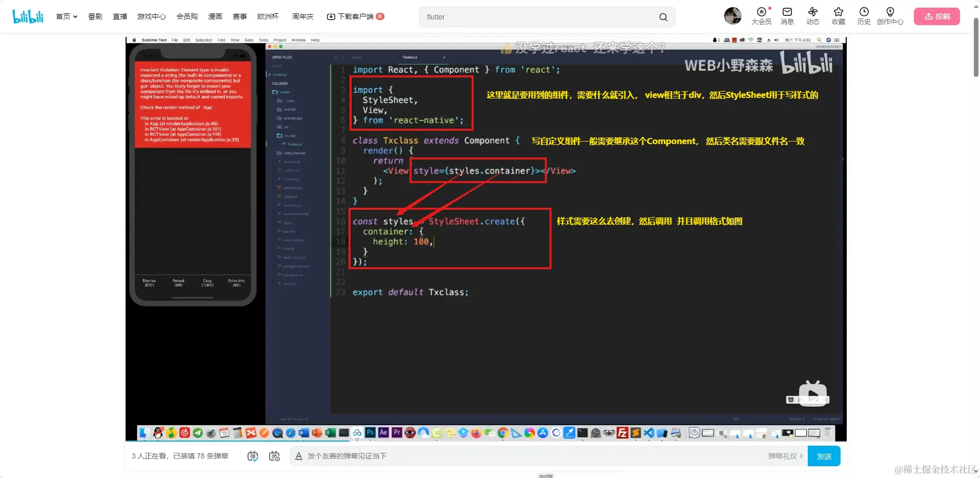Play the video with the overlay button
The image size is (980, 478).
(x=813, y=394)
